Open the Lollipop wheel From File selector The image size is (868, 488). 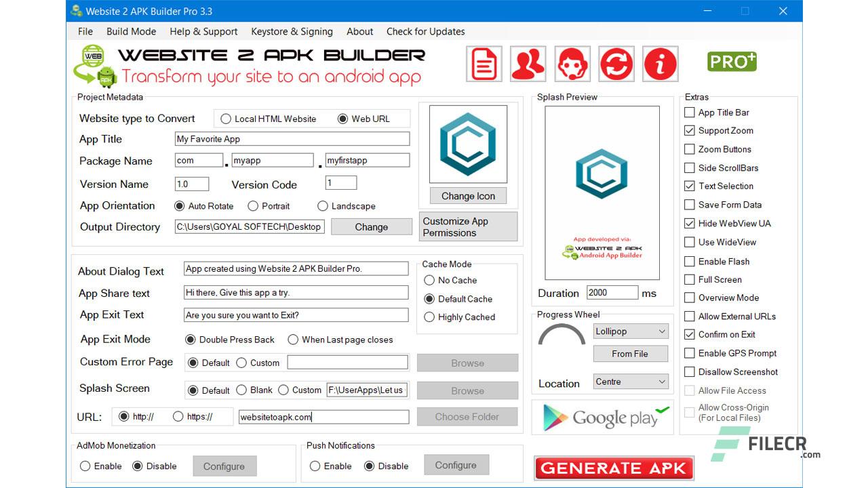631,353
